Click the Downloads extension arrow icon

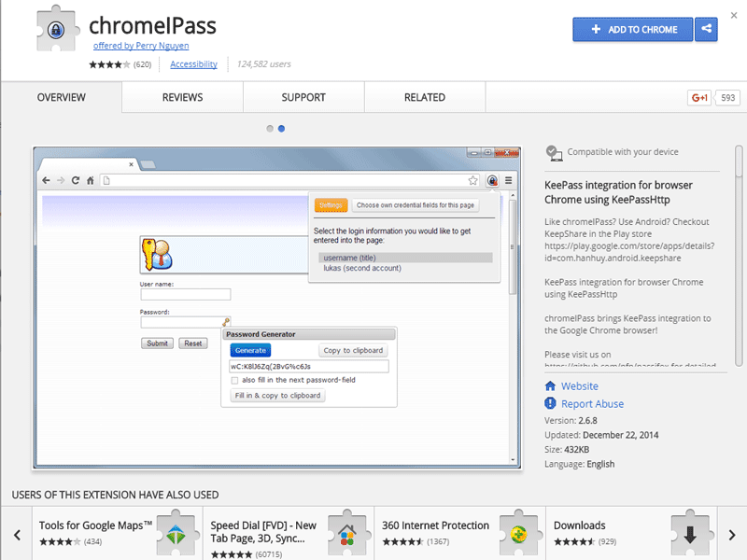tap(690, 533)
